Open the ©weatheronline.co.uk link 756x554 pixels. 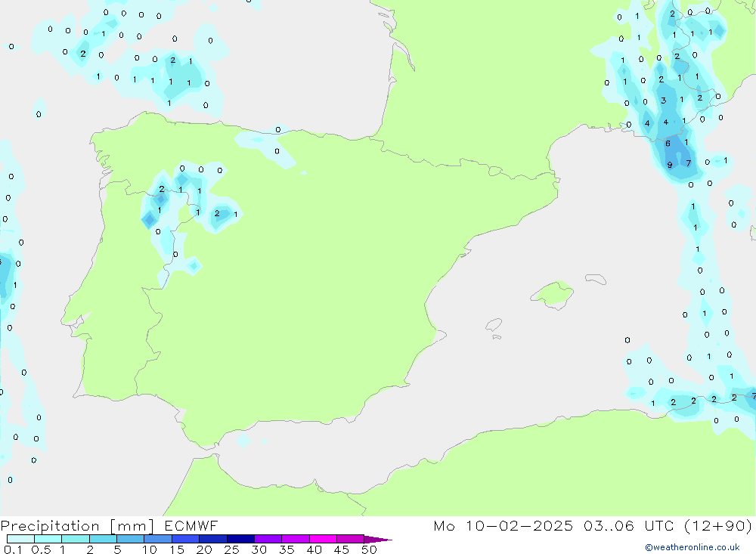click(692, 547)
